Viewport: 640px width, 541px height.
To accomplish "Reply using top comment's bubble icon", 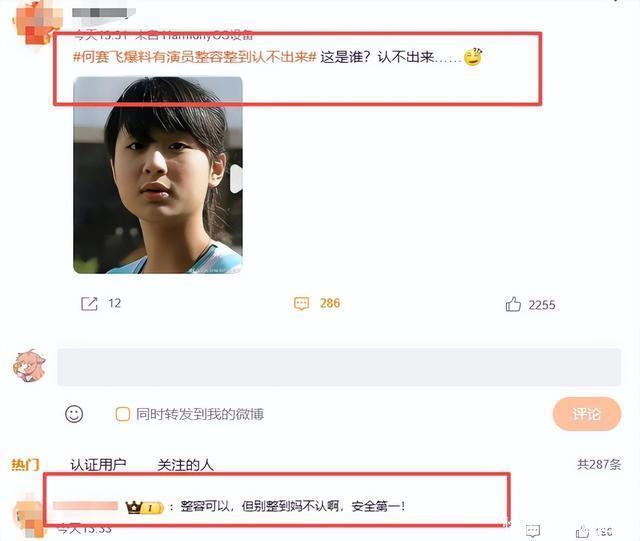I will pos(533,531).
